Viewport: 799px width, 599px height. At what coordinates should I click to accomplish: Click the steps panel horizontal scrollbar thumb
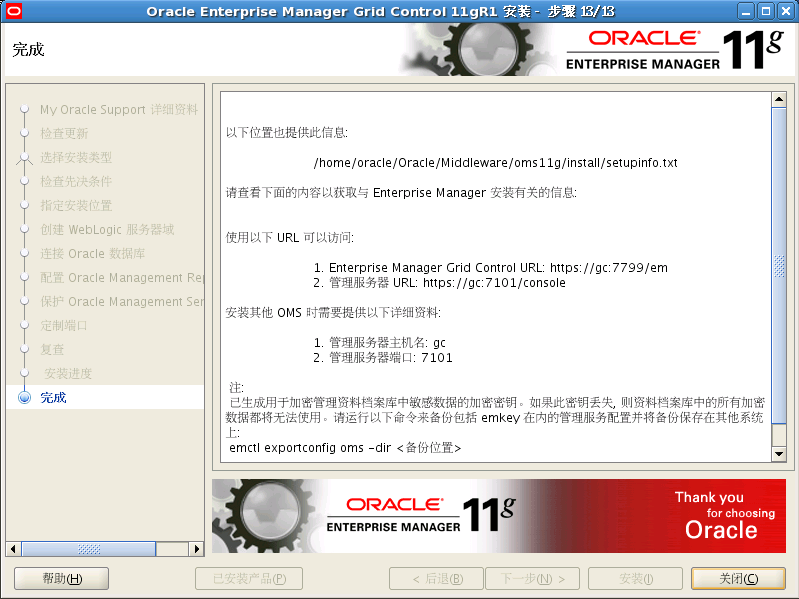click(x=89, y=549)
